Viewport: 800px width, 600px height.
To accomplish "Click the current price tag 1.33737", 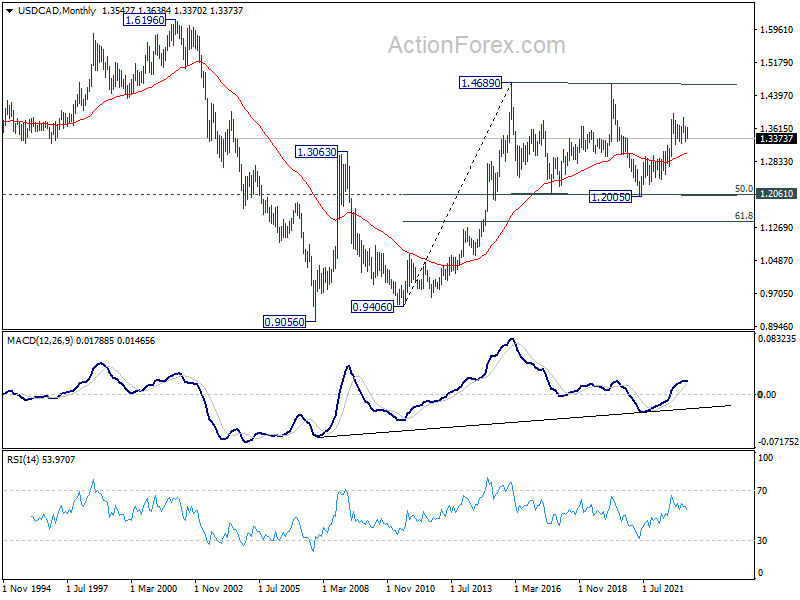I will 776,139.
